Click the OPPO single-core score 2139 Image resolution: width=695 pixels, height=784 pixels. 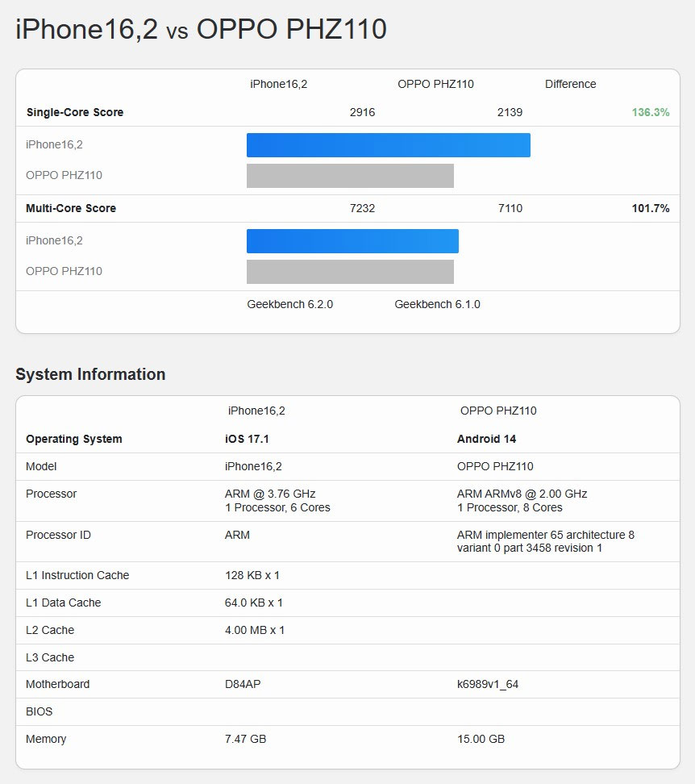tap(510, 112)
